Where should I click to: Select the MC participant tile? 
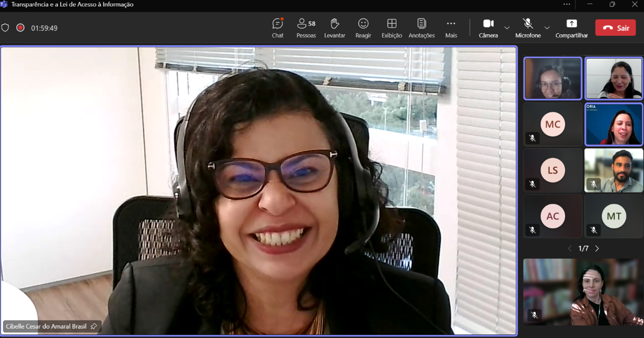coord(553,125)
